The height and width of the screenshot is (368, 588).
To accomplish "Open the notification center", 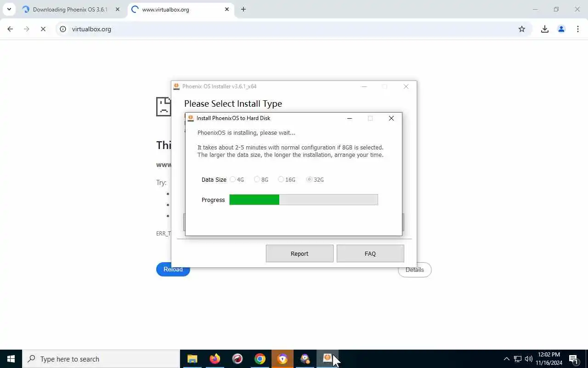I will [573, 359].
